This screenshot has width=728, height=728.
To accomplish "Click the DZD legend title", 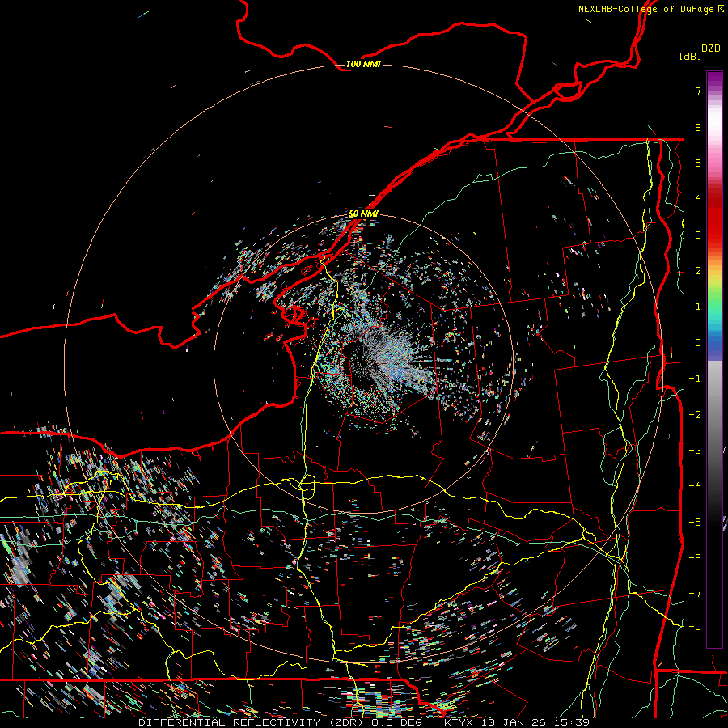I will pyautogui.click(x=710, y=49).
